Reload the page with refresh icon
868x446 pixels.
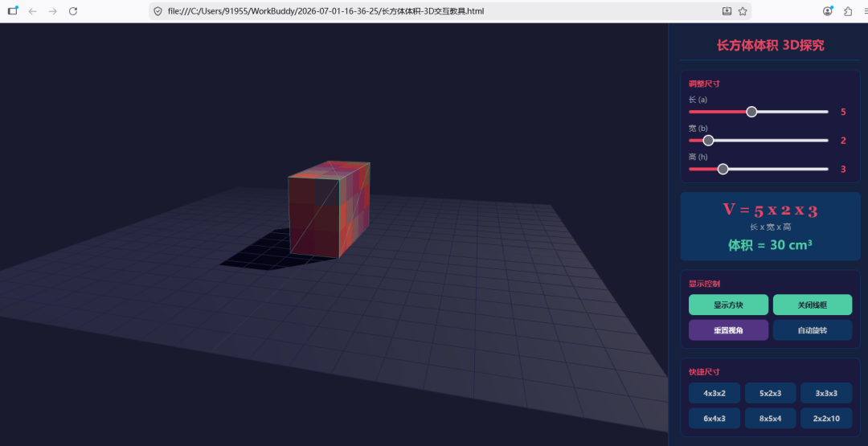coord(73,11)
